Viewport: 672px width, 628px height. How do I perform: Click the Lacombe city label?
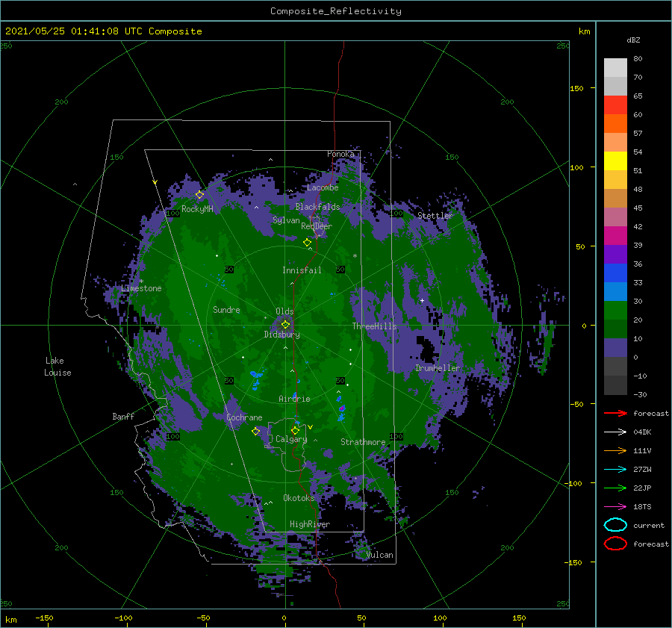pos(323,187)
